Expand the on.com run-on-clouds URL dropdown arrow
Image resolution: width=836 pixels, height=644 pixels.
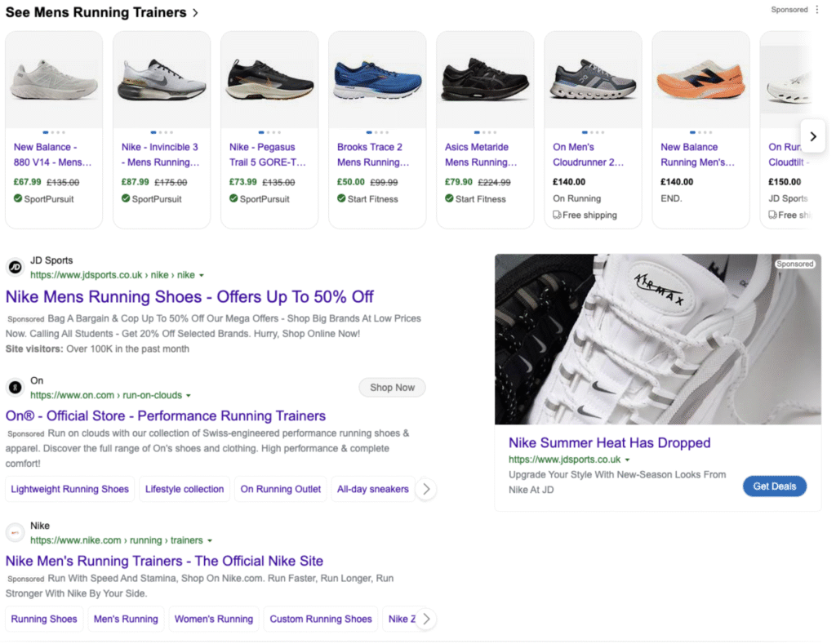point(189,396)
